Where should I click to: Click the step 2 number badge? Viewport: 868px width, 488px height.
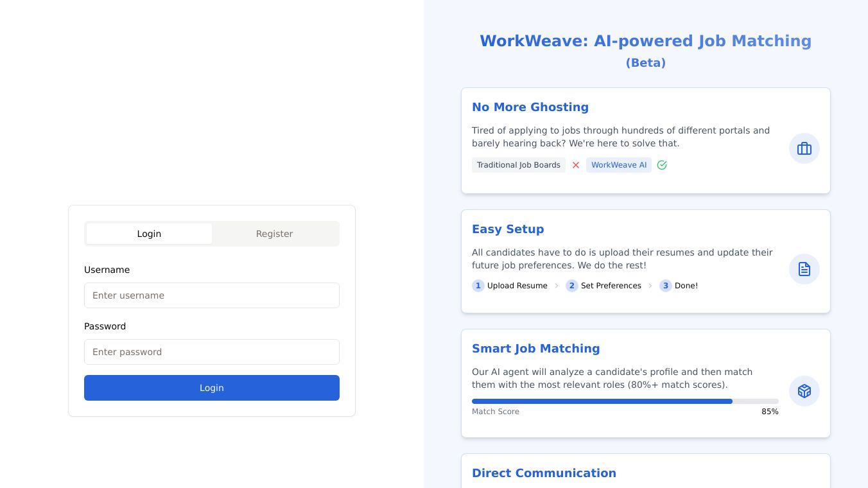coord(572,286)
